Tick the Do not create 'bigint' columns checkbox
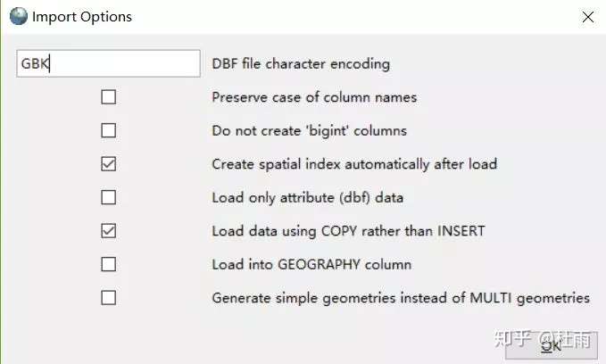This screenshot has width=606, height=364. pyautogui.click(x=109, y=130)
